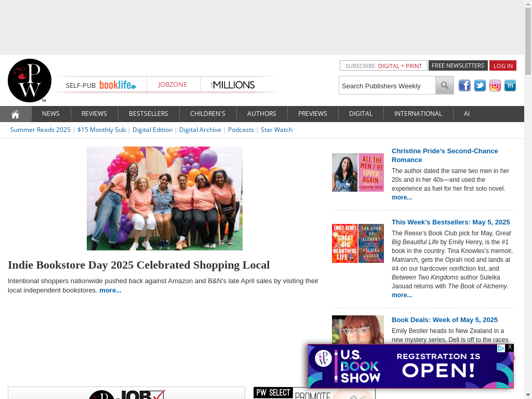
Task: Open Book Deals: Week of May 5, 2025
Action: click(x=445, y=320)
